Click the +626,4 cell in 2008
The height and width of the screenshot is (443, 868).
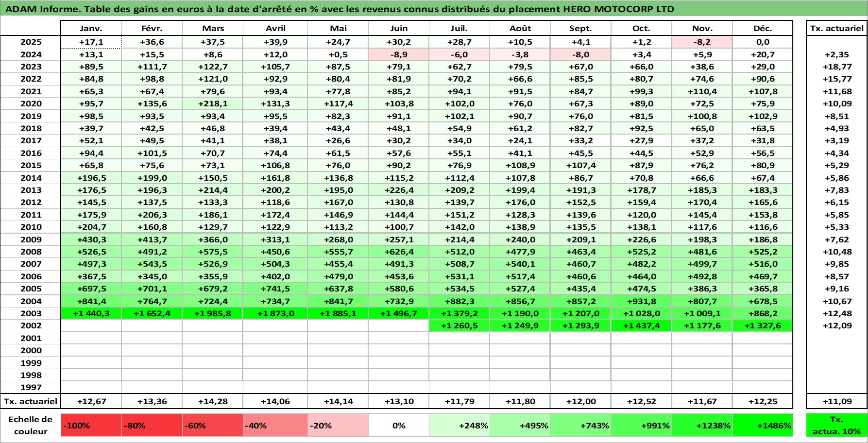[x=399, y=252]
